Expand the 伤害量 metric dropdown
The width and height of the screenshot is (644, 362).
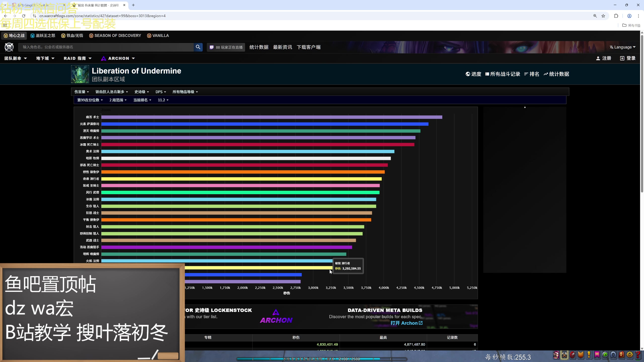pos(82,92)
